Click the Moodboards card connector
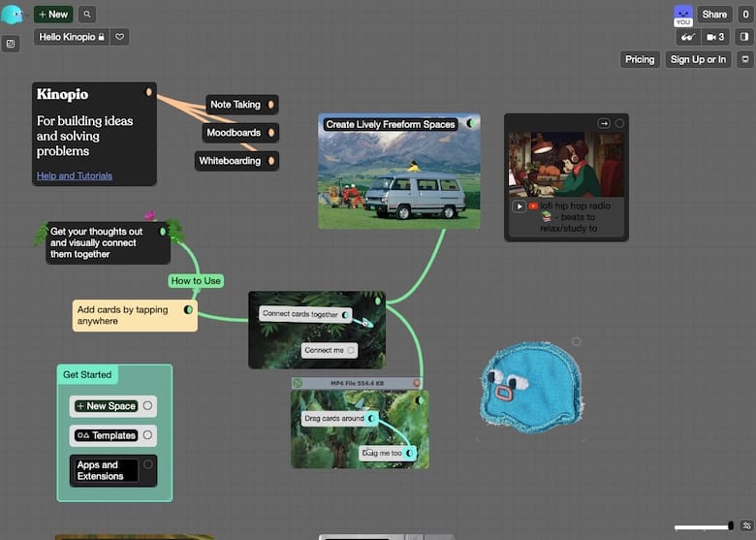The height and width of the screenshot is (540, 756). pyautogui.click(x=271, y=133)
